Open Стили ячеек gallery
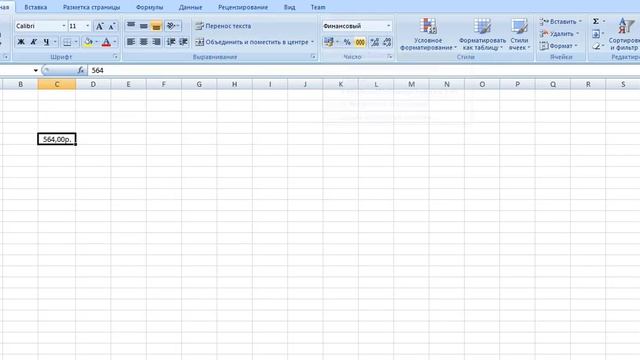The width and height of the screenshot is (640, 360). 519,35
